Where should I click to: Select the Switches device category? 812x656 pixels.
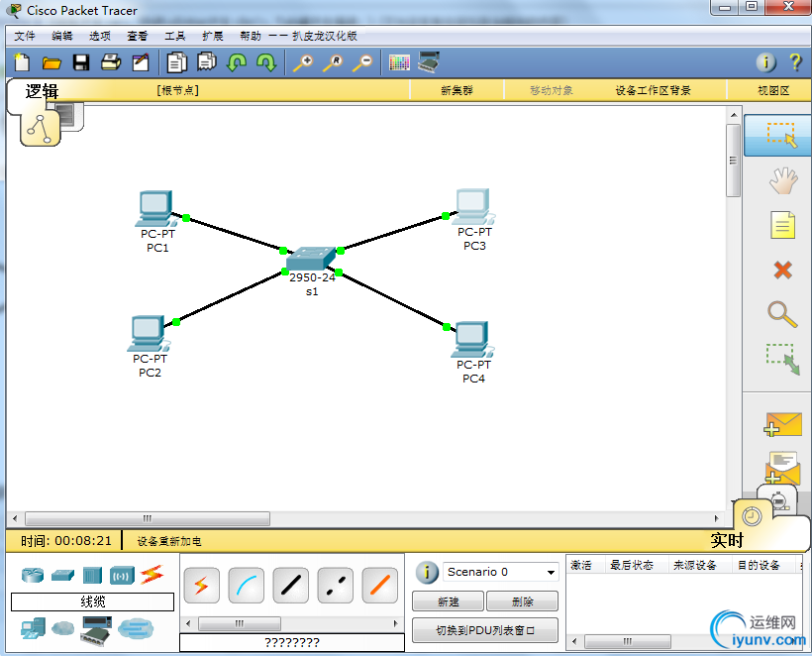[62, 575]
